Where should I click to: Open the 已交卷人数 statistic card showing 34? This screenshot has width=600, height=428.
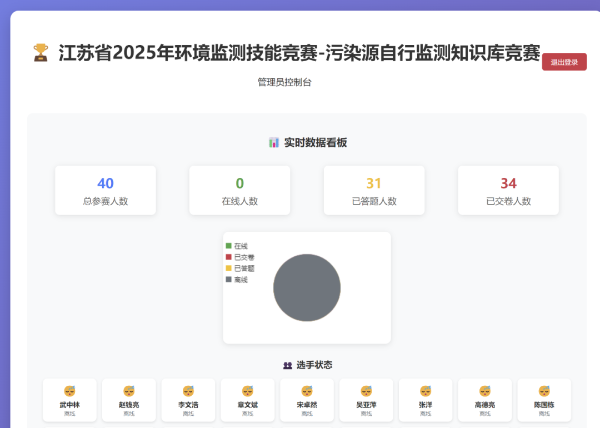tap(508, 190)
